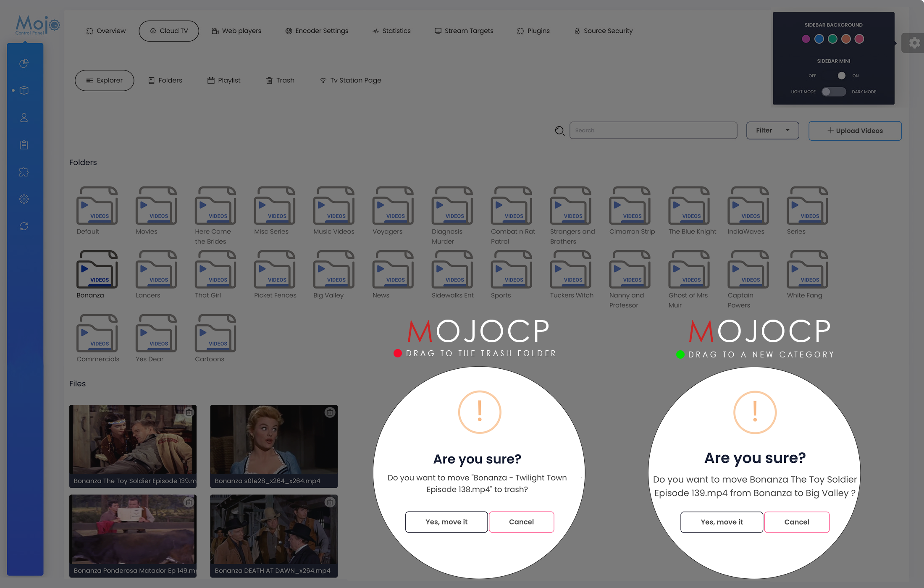Screen dimensions: 924x588
Task: Open the gear settings panel tab
Action: (x=914, y=43)
